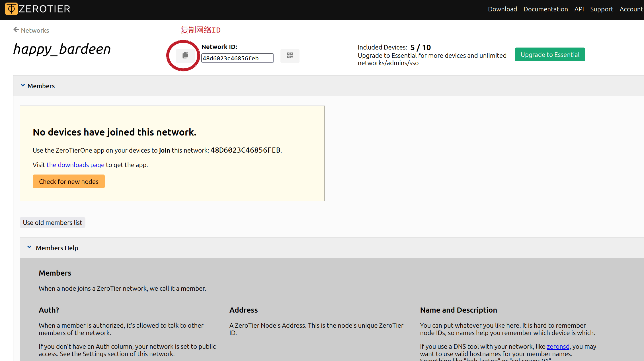644x361 pixels.
Task: Open the Account menu
Action: 631,9
